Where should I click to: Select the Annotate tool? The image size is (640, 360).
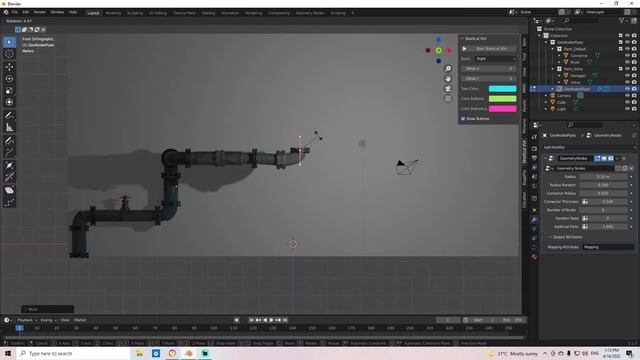9,116
